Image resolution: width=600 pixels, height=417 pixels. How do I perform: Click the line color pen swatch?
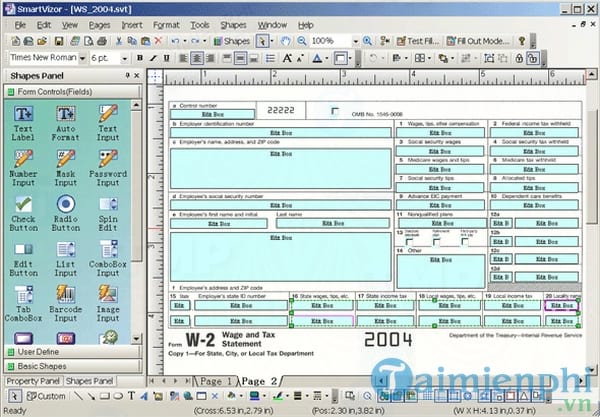point(278,396)
